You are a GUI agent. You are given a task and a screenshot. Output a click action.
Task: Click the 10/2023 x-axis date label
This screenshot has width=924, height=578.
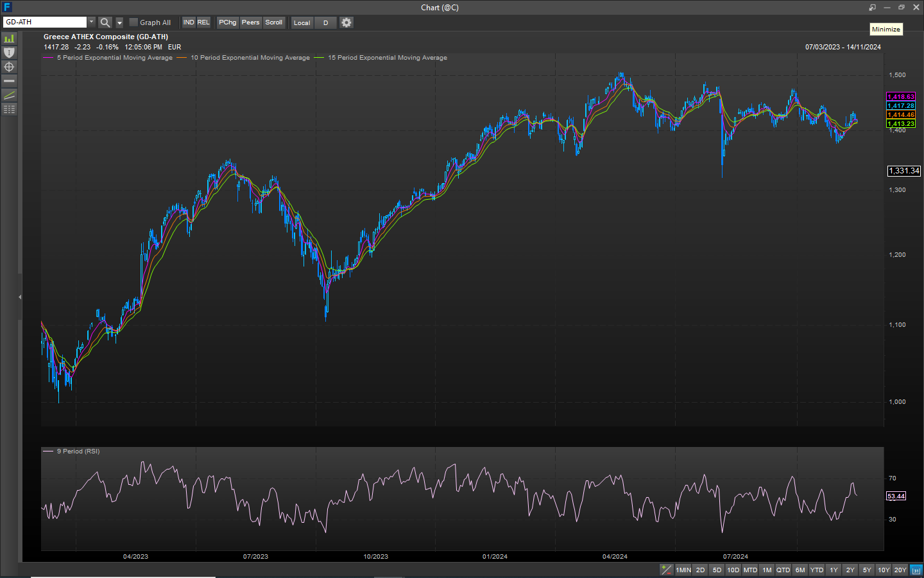pyautogui.click(x=375, y=557)
